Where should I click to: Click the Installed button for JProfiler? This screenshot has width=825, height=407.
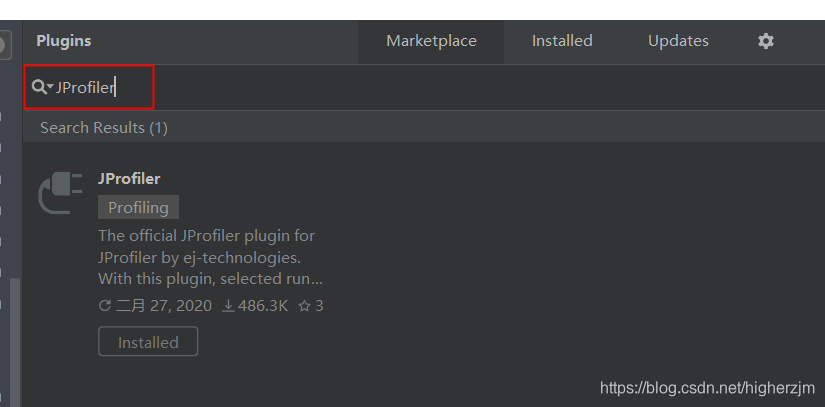pos(148,342)
